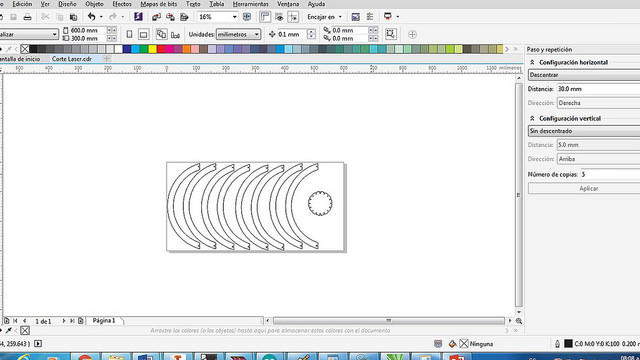The image size is (640, 360).
Task: Open the 16% zoom level dropdown
Action: [234, 17]
